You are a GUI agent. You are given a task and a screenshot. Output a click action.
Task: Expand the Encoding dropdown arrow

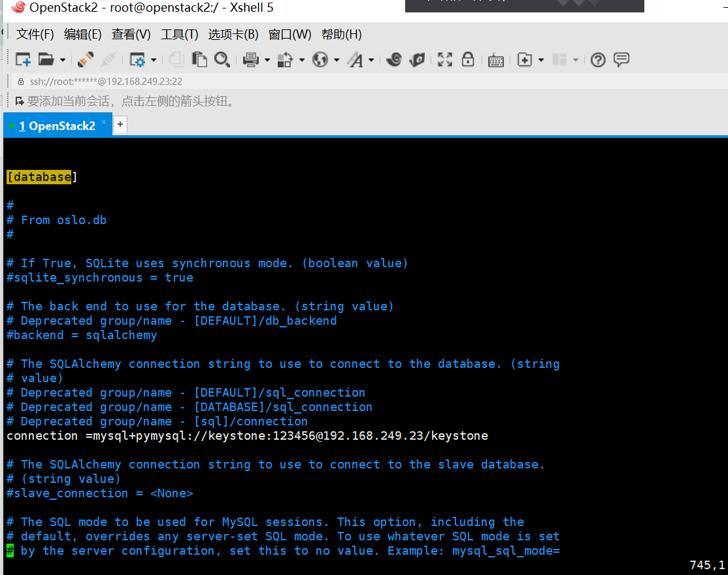click(337, 60)
